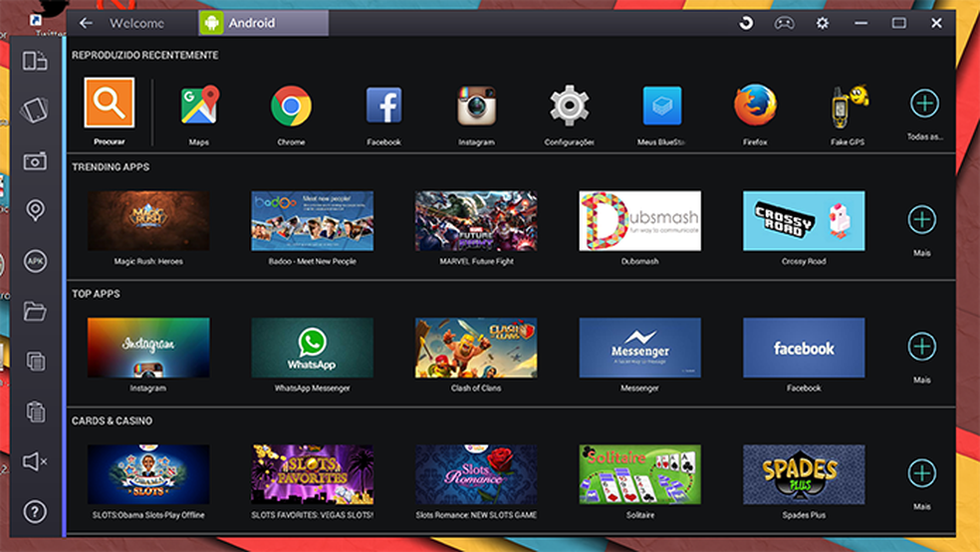Open the Instagram tile in Top Apps
This screenshot has width=980, height=552.
point(148,348)
